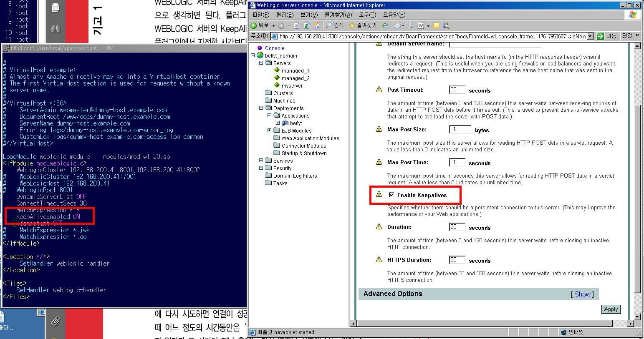The width and height of the screenshot is (644, 339).
Task: Click the Print toolbar icon
Action: pos(410,25)
